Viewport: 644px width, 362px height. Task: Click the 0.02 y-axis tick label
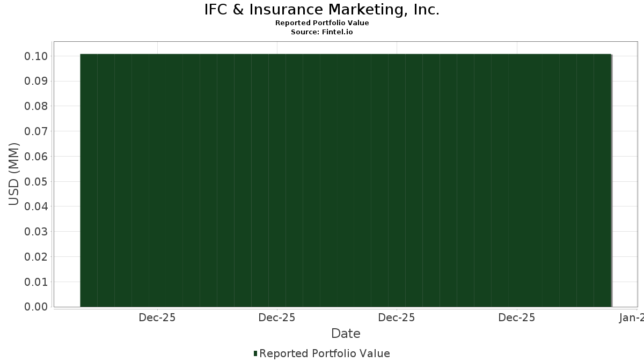(36, 257)
